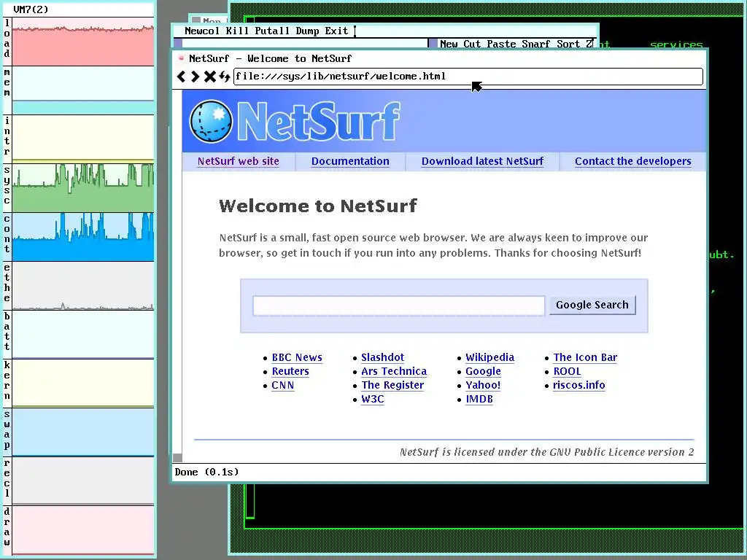Image resolution: width=747 pixels, height=560 pixels.
Task: Open the BBC News link
Action: pos(297,357)
